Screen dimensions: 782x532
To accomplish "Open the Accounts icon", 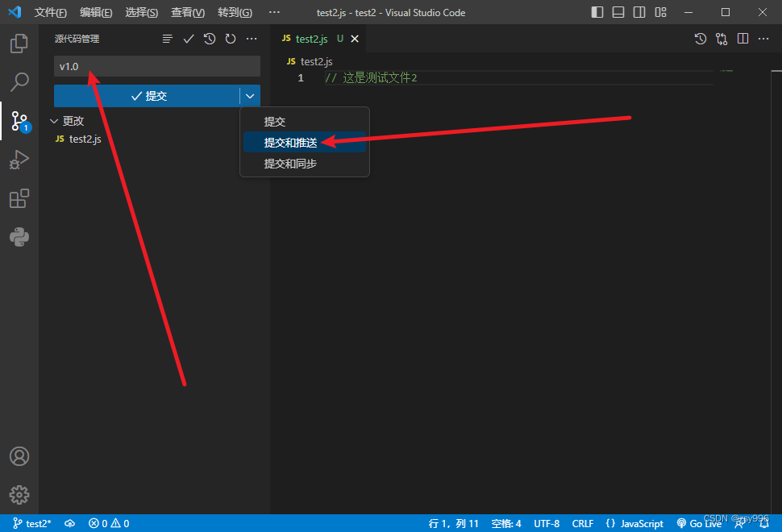I will click(x=19, y=456).
